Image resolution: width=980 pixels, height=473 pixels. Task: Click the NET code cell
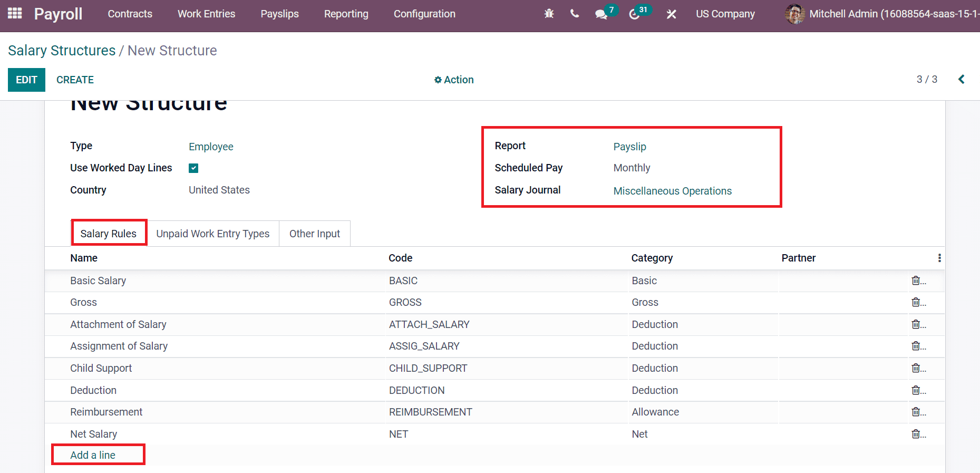399,434
